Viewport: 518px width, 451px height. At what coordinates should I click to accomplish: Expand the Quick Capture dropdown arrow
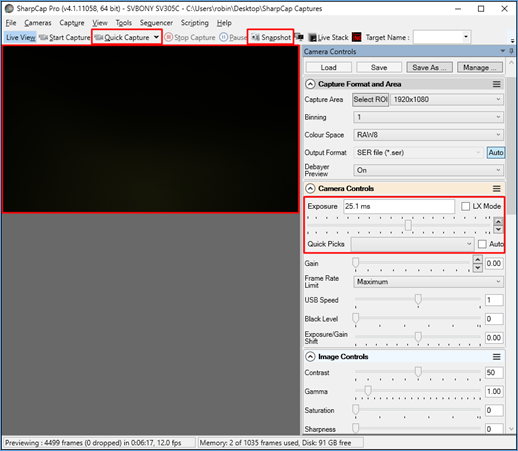pos(156,37)
